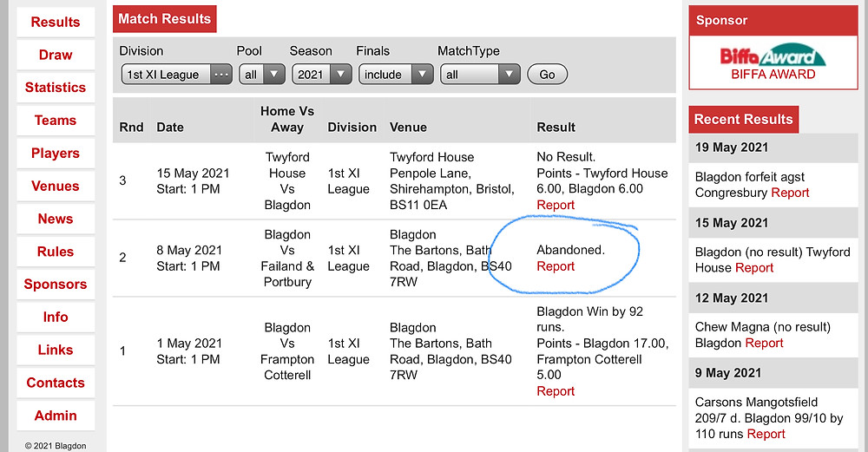This screenshot has width=868, height=452.
Task: Open Blagdon forfeit agst Congresbury Report
Action: (x=790, y=193)
